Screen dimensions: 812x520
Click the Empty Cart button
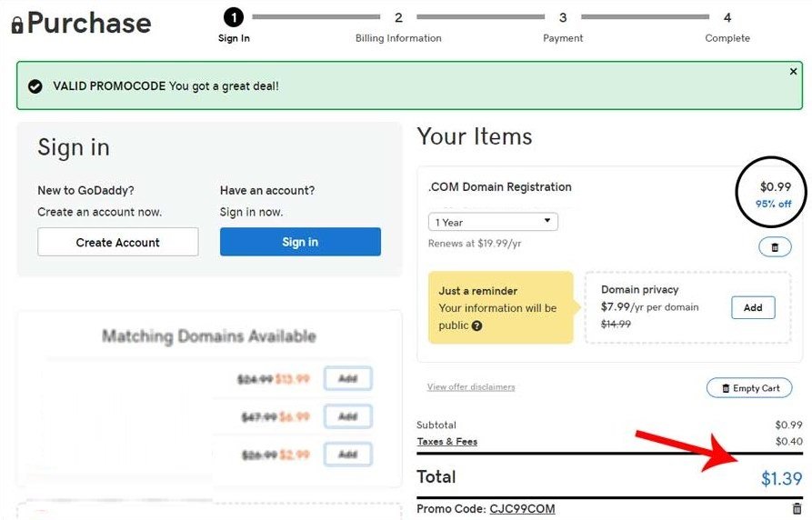(749, 388)
